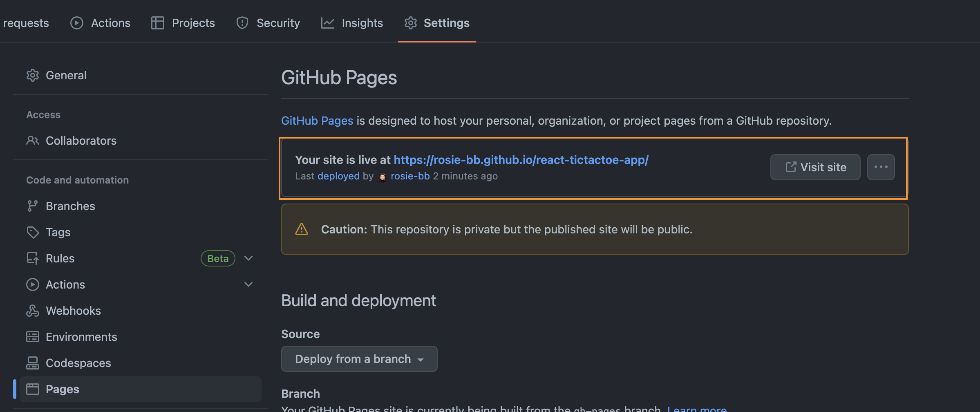Select the Pages sidebar item
The image size is (980, 412).
(141, 389)
